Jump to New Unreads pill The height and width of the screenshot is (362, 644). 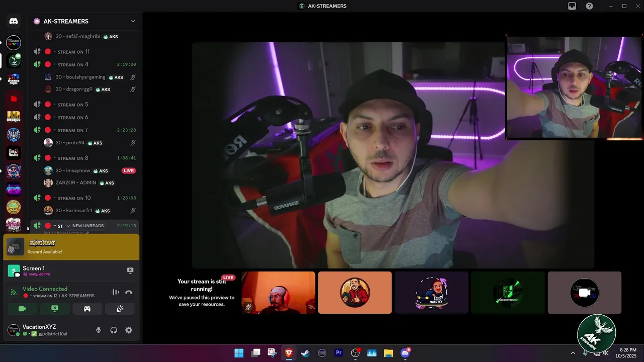coord(85,226)
